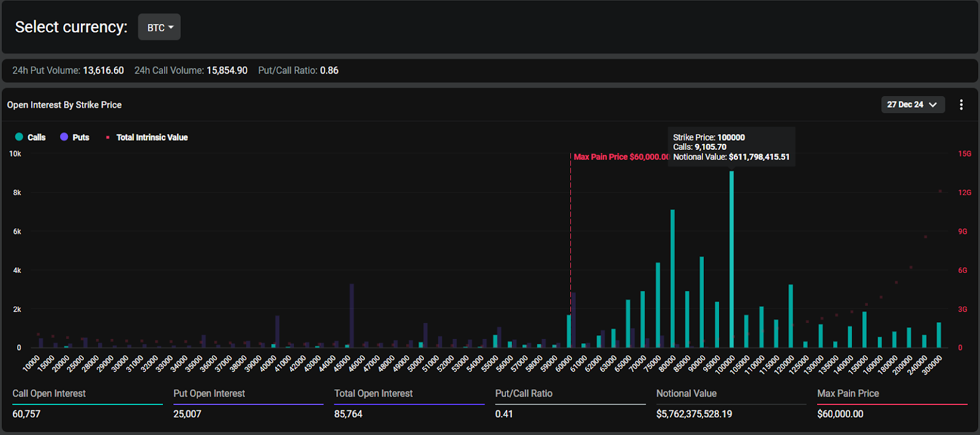The width and height of the screenshot is (980, 435).
Task: Click the Select currency label
Action: tap(71, 27)
